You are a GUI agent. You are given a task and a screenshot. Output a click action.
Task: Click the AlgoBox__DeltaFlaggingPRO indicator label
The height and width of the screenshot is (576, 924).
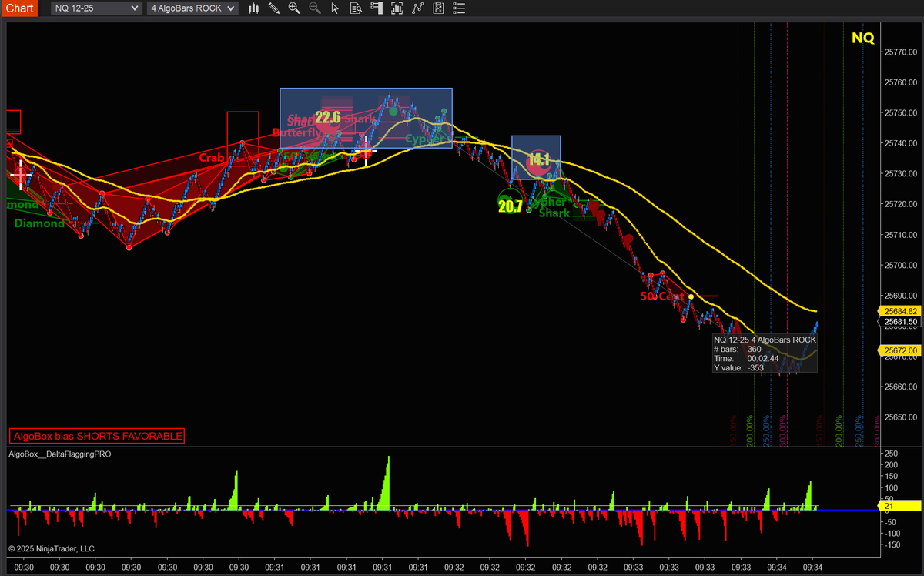tap(60, 454)
